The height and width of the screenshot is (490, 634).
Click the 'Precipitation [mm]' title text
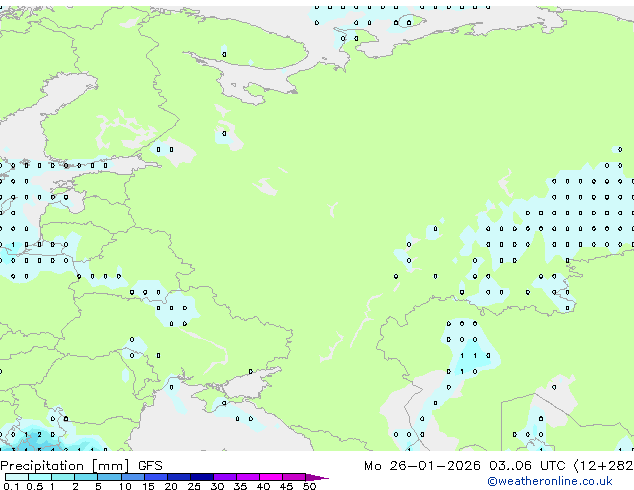65,466
